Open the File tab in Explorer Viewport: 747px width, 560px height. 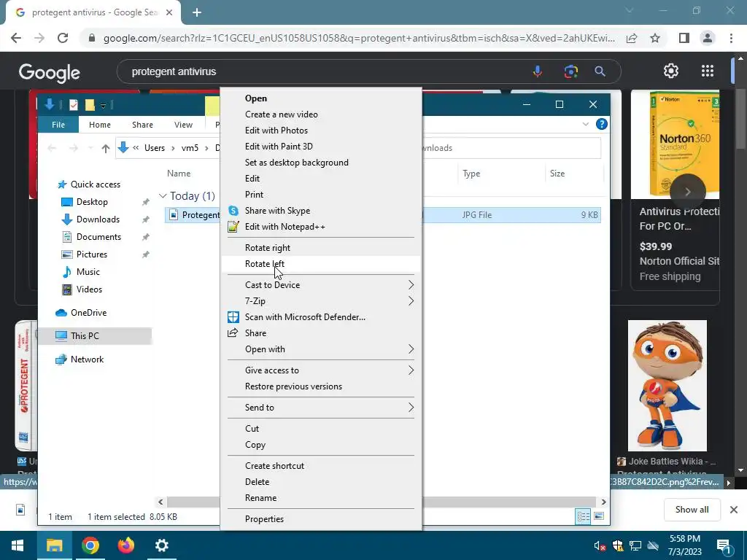[x=58, y=125]
